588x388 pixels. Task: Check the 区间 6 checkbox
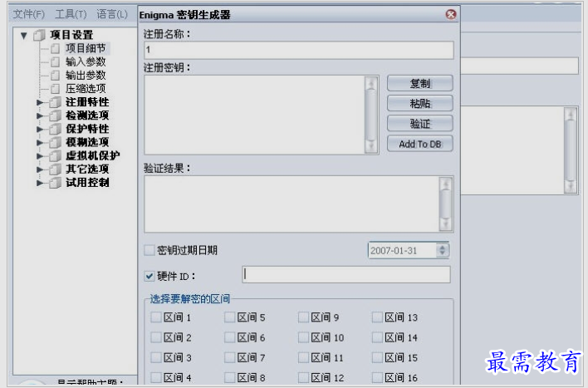(230, 337)
